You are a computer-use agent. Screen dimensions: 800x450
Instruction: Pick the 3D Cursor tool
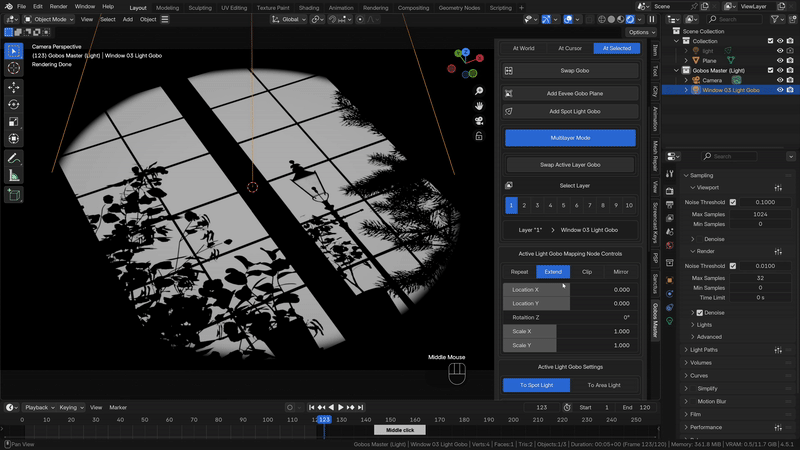pyautogui.click(x=14, y=68)
